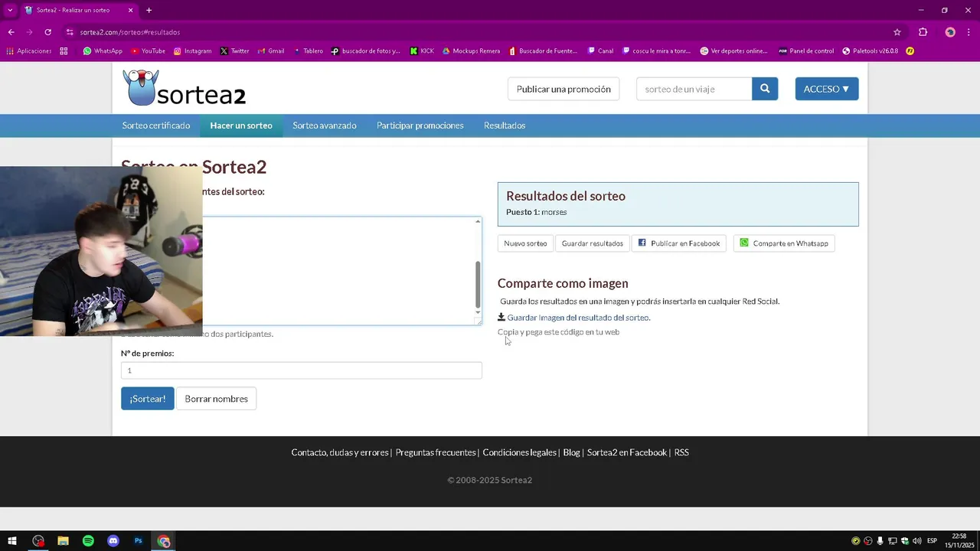
Task: Open the Paletools v26.0.8 bookmark
Action: coord(871,51)
